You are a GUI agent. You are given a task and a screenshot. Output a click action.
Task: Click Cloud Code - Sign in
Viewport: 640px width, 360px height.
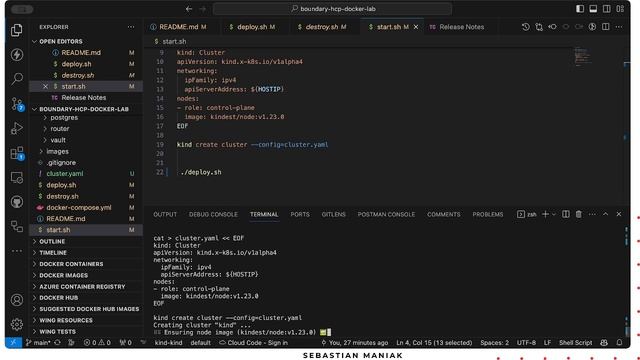coord(253,343)
